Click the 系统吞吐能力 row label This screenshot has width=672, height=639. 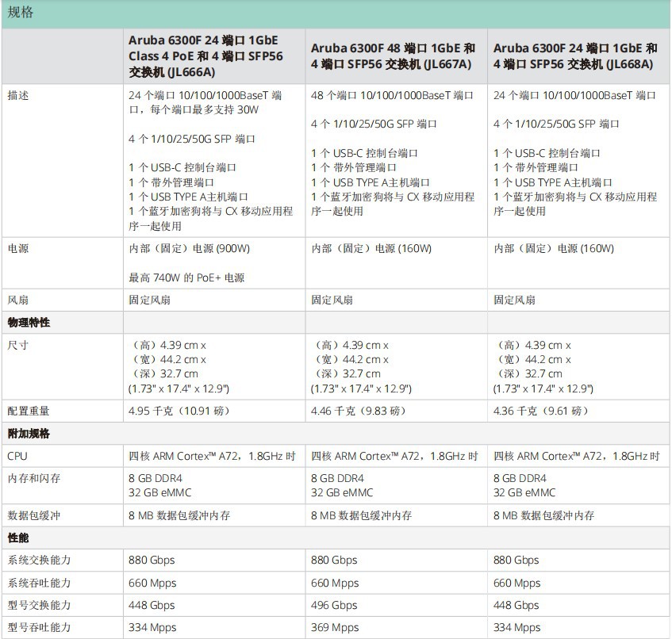(39, 583)
